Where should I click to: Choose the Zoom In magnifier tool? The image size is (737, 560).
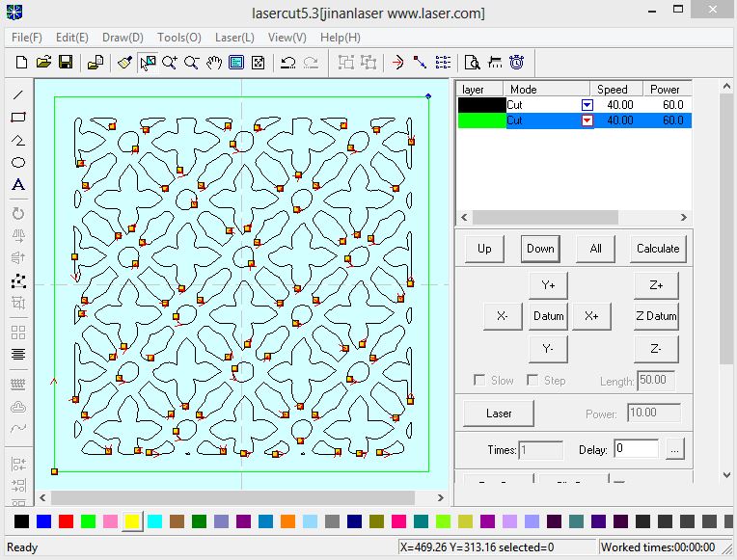169,62
